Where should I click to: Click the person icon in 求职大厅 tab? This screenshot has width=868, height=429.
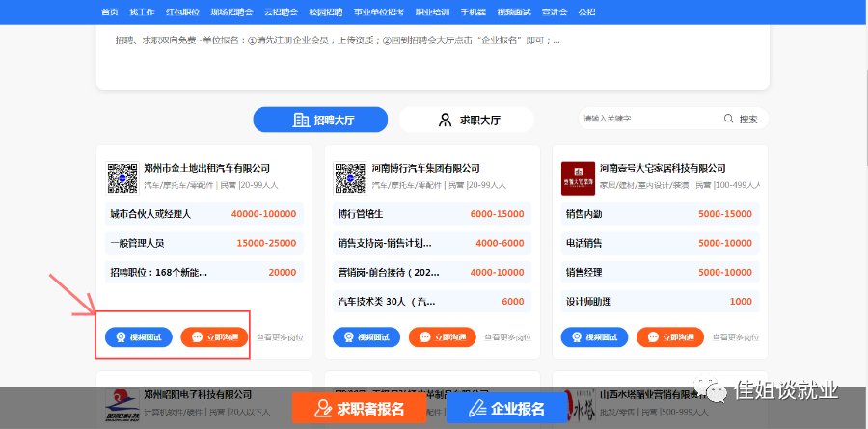[x=445, y=121]
